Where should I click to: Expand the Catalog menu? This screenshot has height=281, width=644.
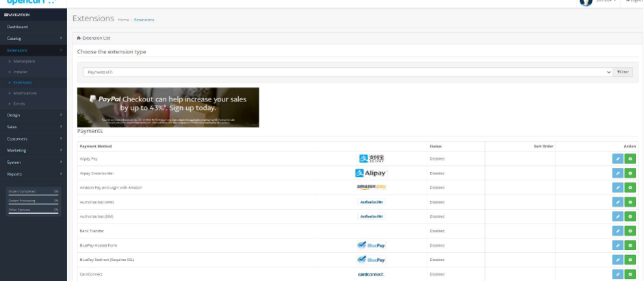tap(34, 38)
